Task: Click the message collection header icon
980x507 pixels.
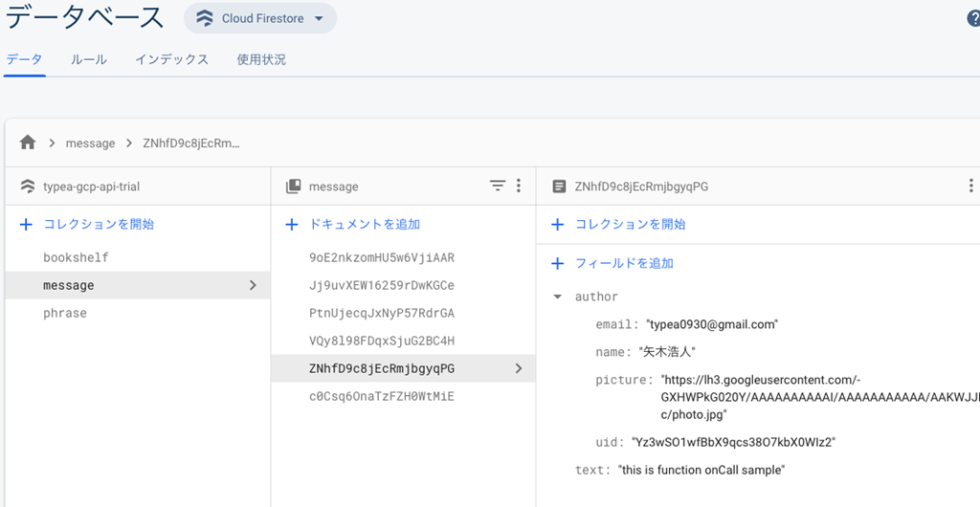Action: pos(294,187)
